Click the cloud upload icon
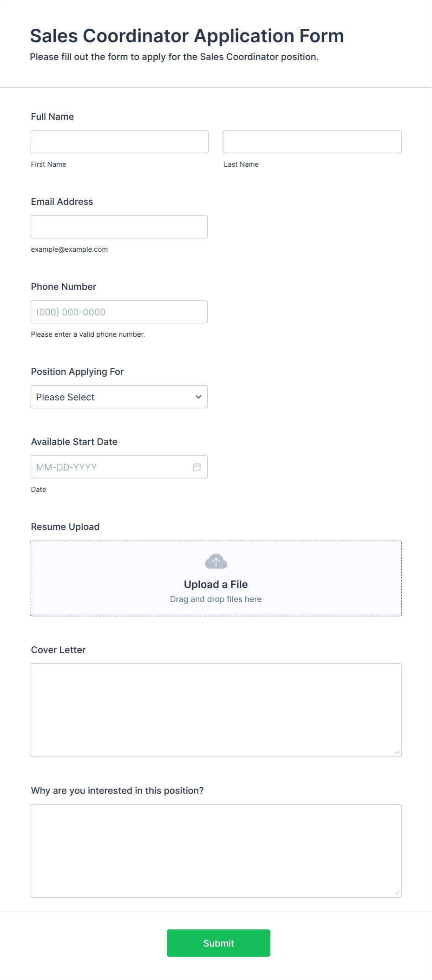The height and width of the screenshot is (980, 432). coord(216,562)
